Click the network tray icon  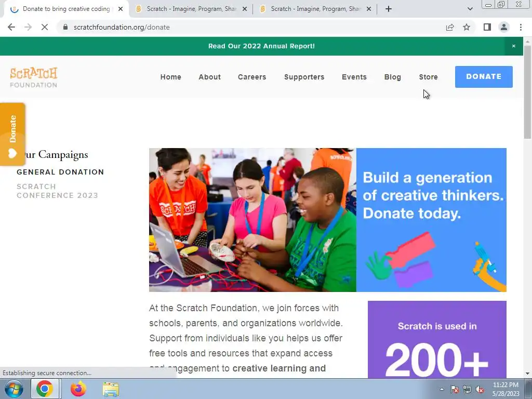[467, 390]
